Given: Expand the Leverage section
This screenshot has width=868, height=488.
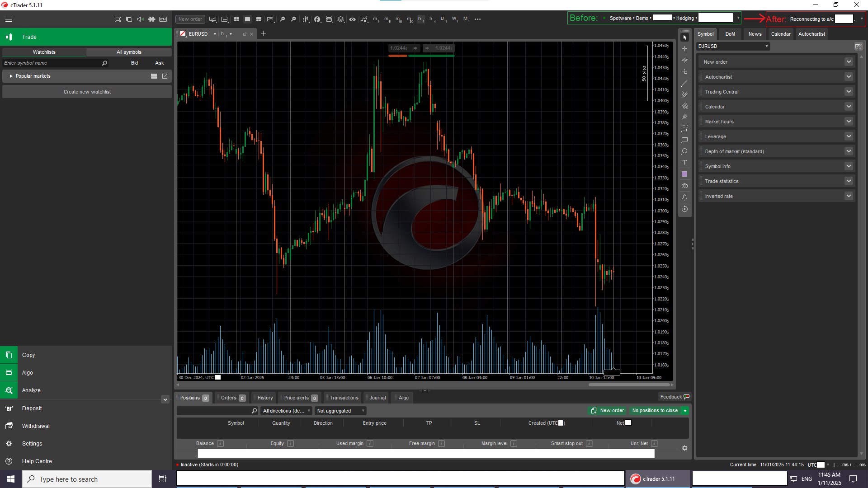Looking at the screenshot, I should pyautogui.click(x=849, y=136).
